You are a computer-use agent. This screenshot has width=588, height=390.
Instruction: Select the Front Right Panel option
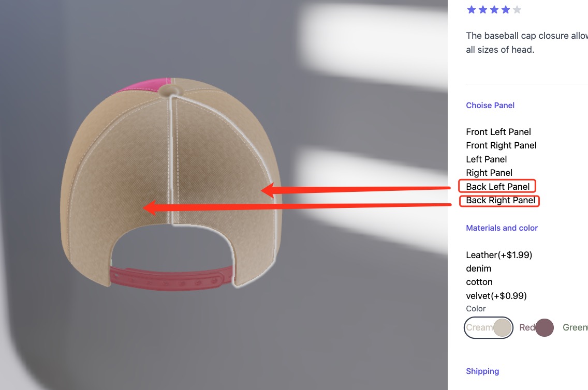pyautogui.click(x=501, y=145)
